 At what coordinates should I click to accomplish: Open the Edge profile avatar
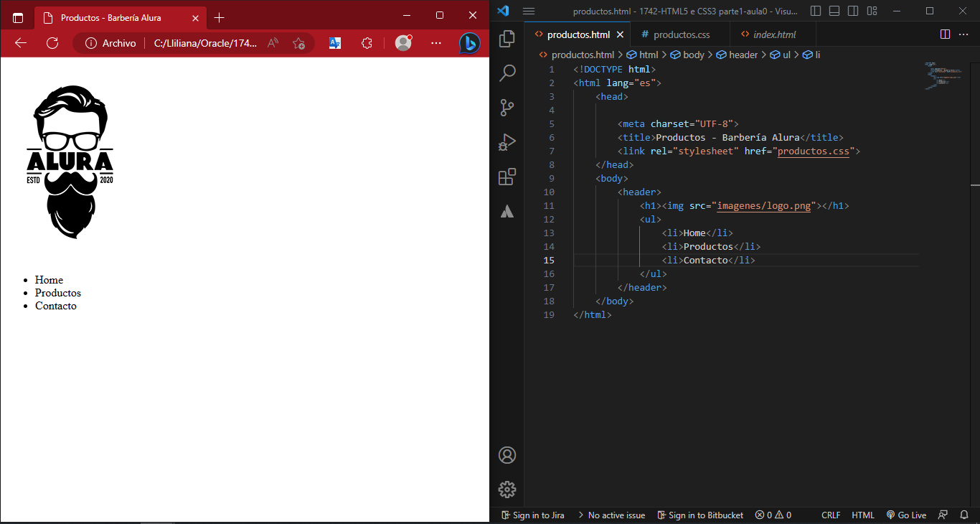coord(403,43)
